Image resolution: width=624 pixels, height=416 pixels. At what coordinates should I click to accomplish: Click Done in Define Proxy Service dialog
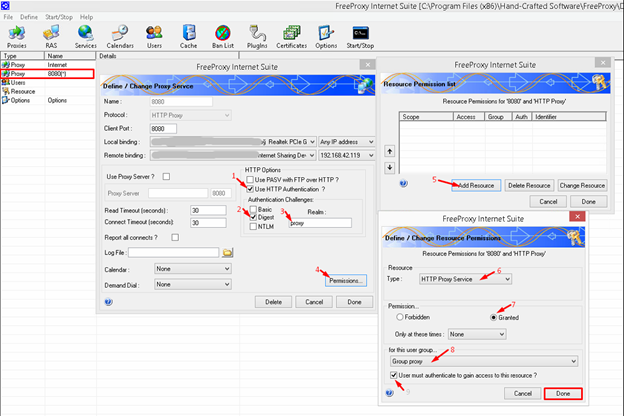[x=354, y=302]
